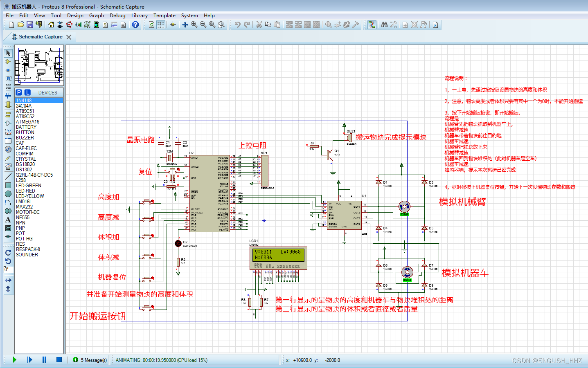Toggle the grid display icon

tap(161, 25)
